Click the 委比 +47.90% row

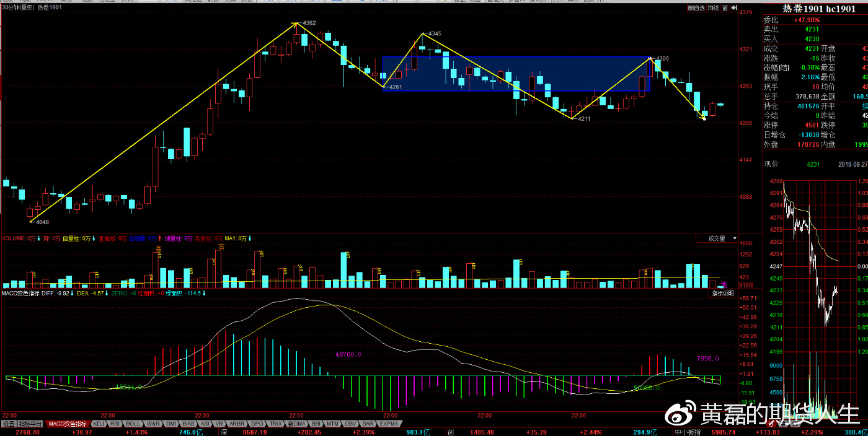(815, 20)
